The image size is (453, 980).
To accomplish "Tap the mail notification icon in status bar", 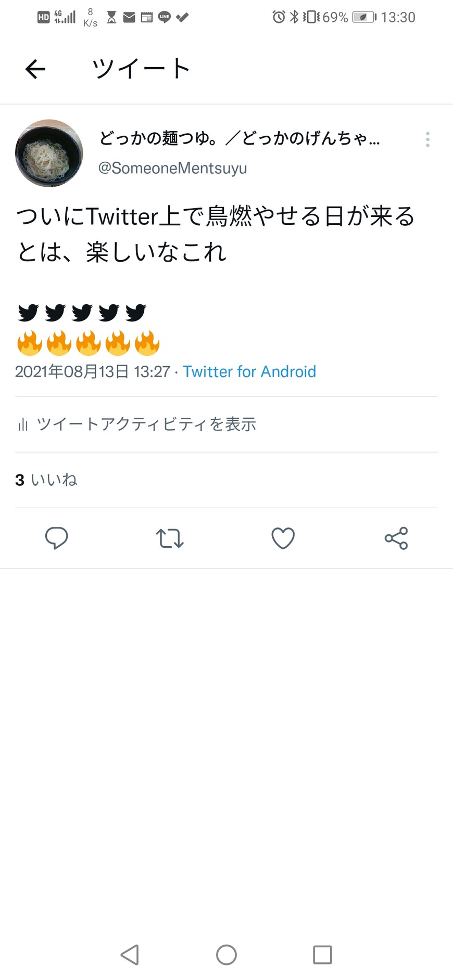I will [x=129, y=18].
